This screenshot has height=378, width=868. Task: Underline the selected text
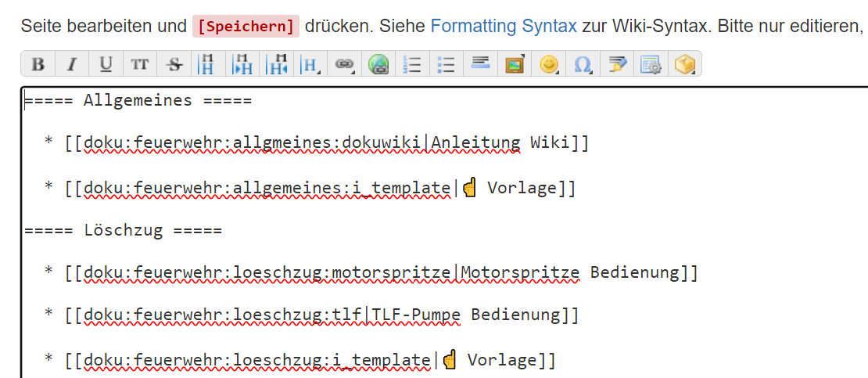106,64
